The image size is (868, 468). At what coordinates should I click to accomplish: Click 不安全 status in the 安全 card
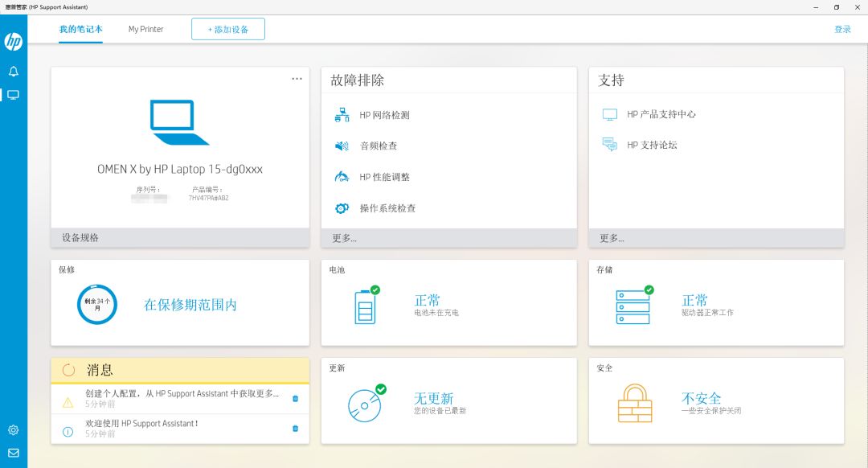point(702,398)
